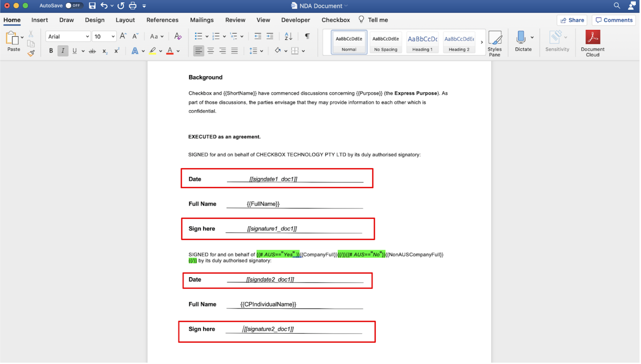
Task: Toggle Underline formatting
Action: [x=75, y=51]
